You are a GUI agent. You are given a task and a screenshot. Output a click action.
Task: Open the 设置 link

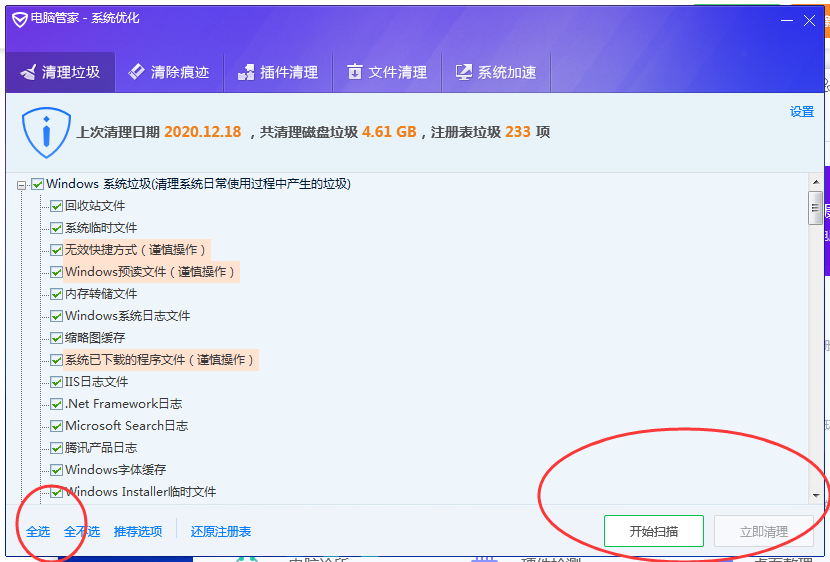point(802,112)
